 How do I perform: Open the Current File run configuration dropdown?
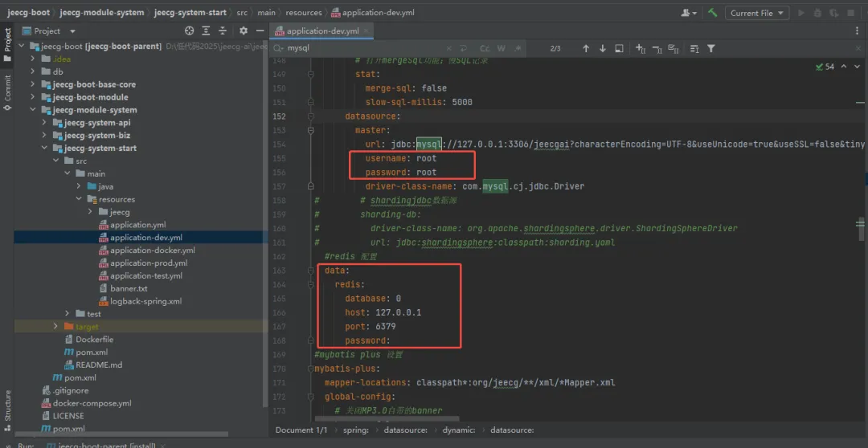pos(757,13)
